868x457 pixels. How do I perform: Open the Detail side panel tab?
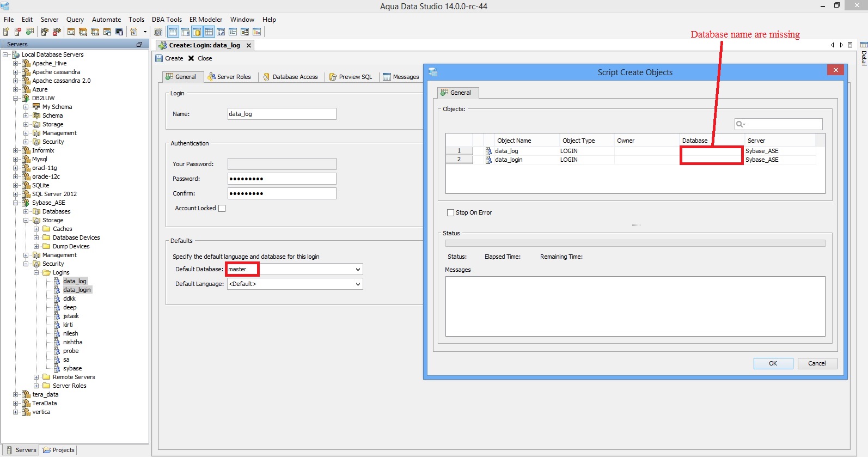(x=864, y=53)
